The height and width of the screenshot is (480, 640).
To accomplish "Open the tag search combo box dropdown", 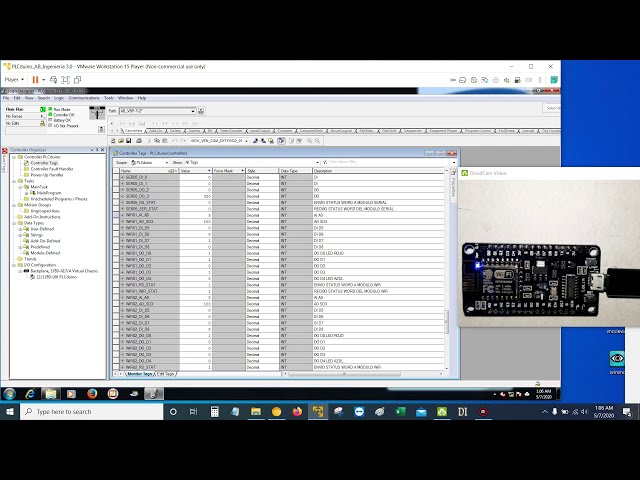I will click(247, 141).
